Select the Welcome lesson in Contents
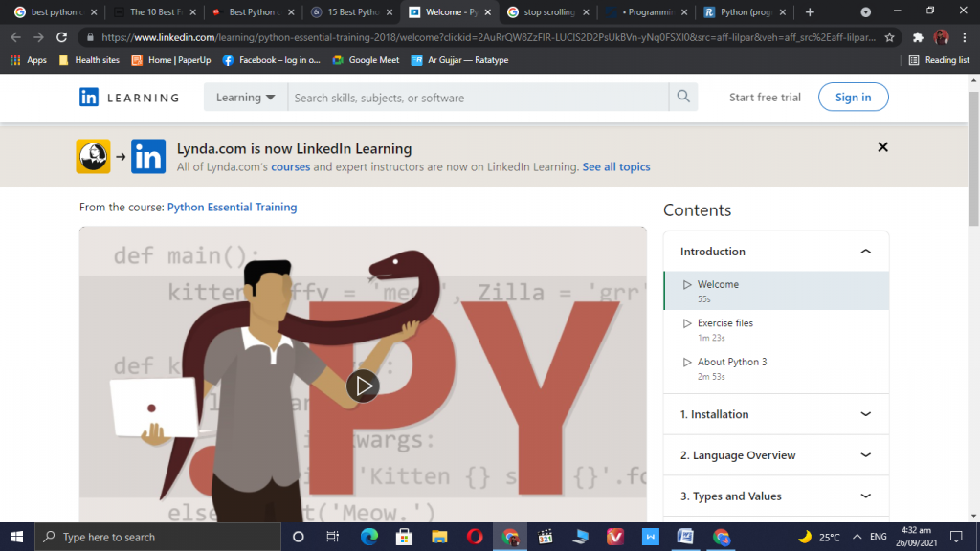Screen dimensions: 980x551 (x=776, y=291)
